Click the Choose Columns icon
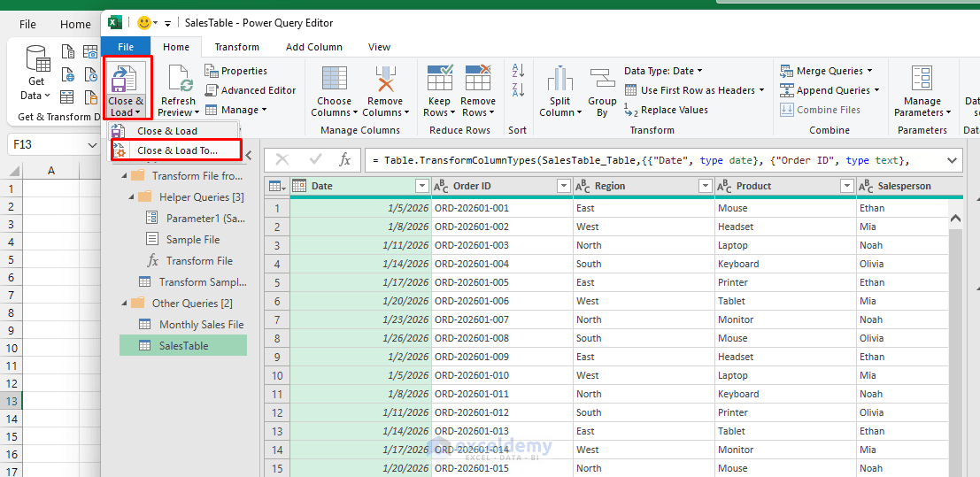 [335, 79]
